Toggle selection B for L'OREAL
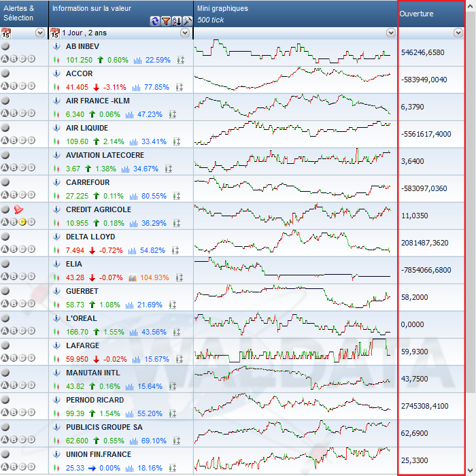Image resolution: width=476 pixels, height=476 pixels. coord(14,330)
